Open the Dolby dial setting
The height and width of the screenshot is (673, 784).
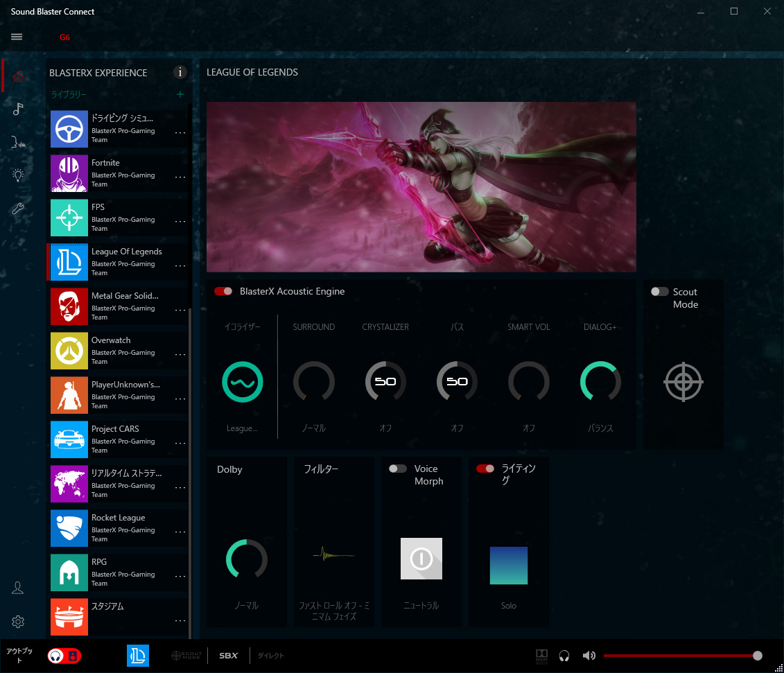pos(247,559)
